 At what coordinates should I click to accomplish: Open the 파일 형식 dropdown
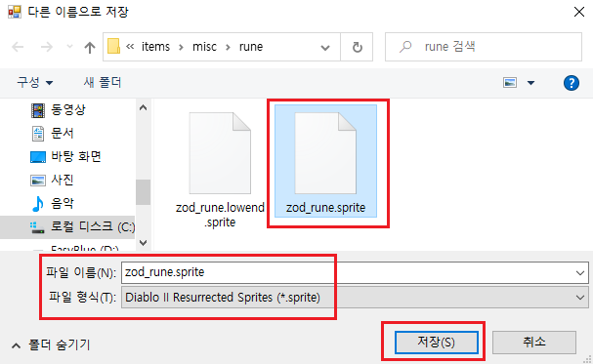click(x=355, y=298)
